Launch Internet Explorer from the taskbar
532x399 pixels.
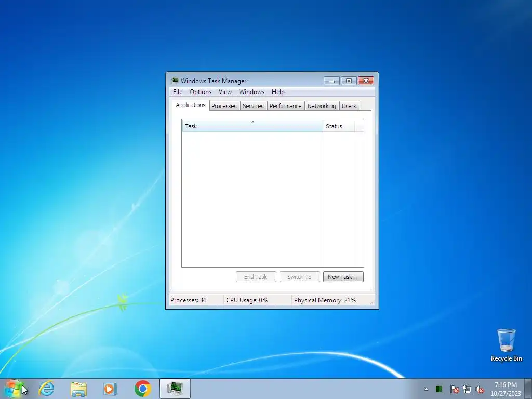(46, 389)
